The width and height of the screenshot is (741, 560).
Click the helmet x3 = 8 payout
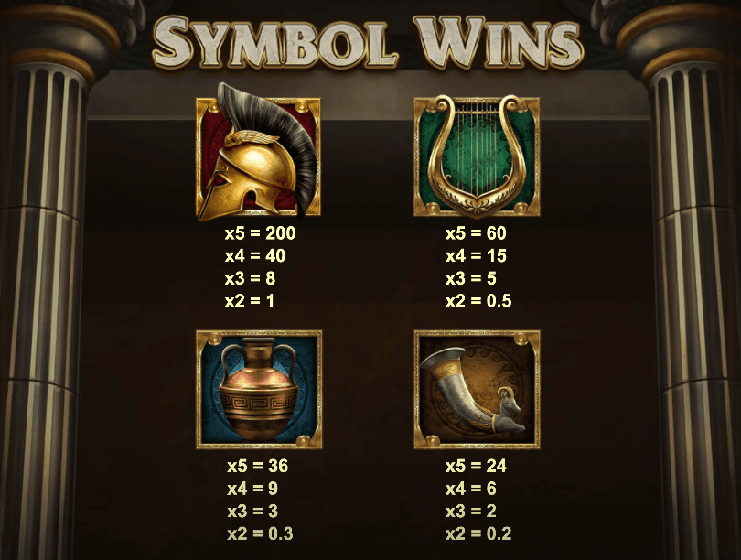[250, 278]
